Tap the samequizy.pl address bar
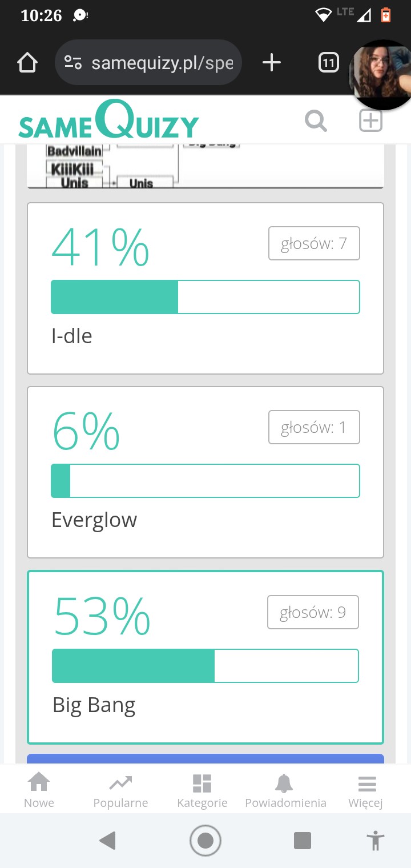The image size is (411, 868). pos(162,63)
